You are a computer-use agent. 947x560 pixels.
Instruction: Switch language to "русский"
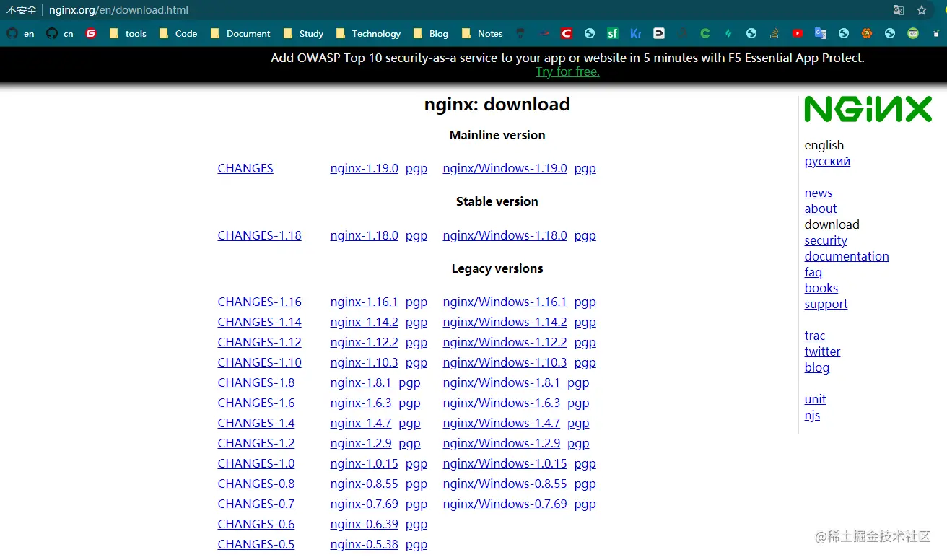pyautogui.click(x=827, y=161)
